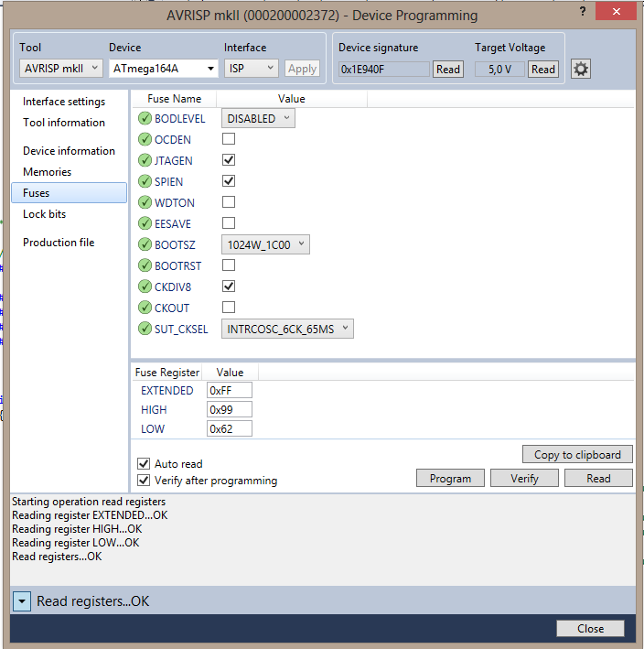Click the green status icon beside CKOUT
644x649 pixels.
(x=145, y=308)
